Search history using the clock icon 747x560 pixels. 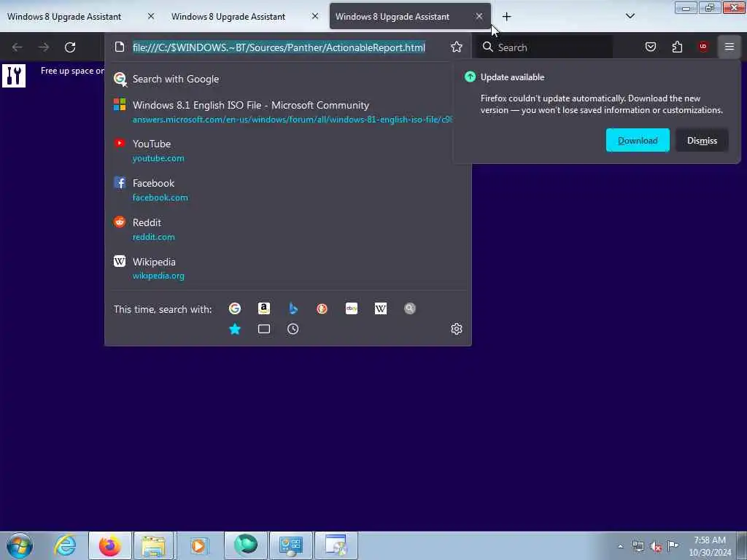(293, 329)
